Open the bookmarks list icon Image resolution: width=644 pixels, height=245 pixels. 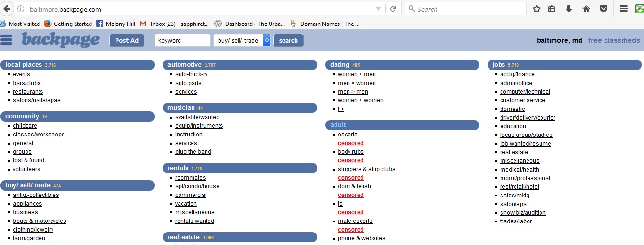coord(552,9)
